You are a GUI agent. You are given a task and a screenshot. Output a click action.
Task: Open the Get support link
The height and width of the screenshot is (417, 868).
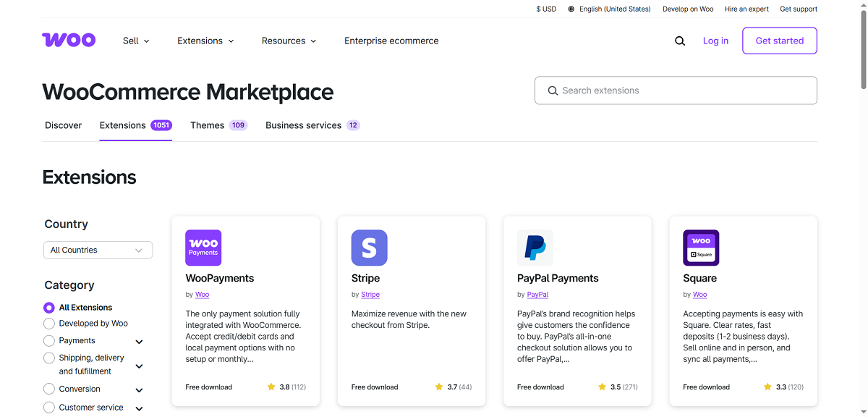[799, 9]
